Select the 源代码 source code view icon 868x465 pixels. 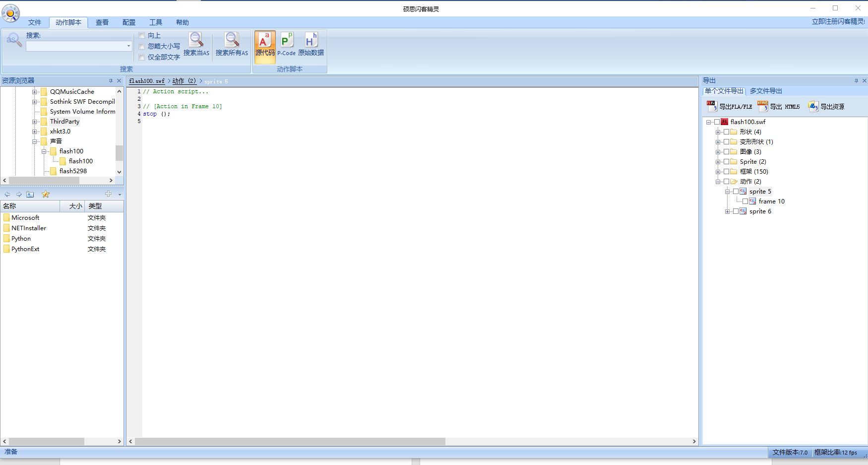tap(264, 41)
